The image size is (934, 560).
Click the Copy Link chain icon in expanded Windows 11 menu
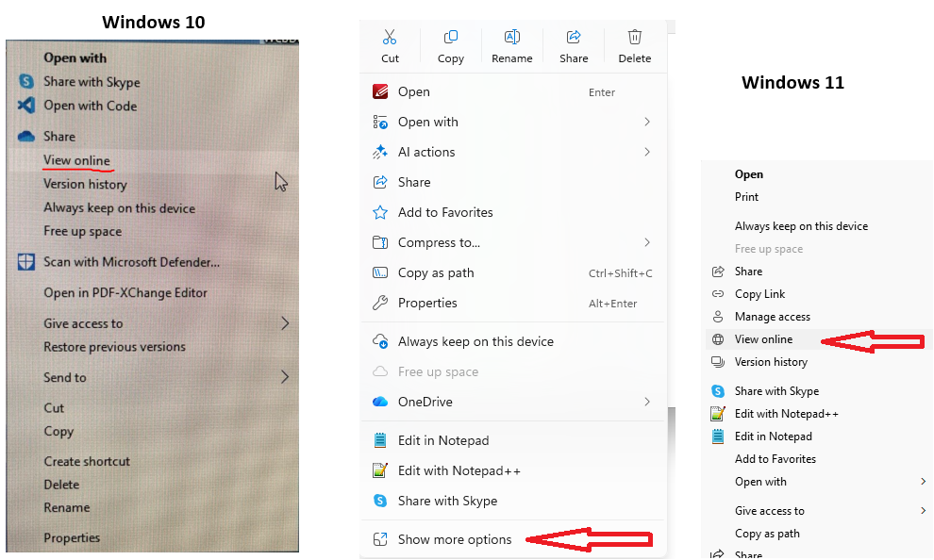pyautogui.click(x=718, y=294)
